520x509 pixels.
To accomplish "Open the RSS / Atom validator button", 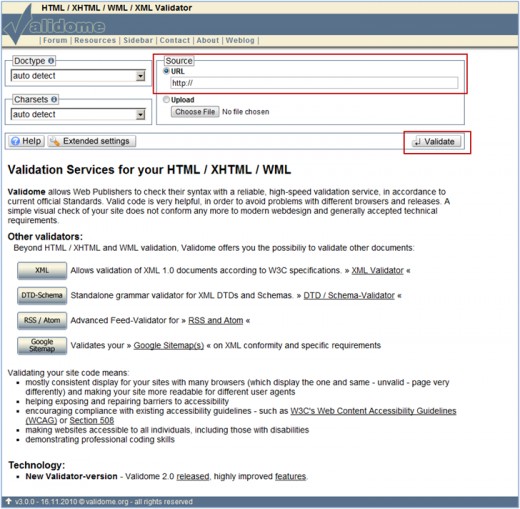I will pos(42,320).
